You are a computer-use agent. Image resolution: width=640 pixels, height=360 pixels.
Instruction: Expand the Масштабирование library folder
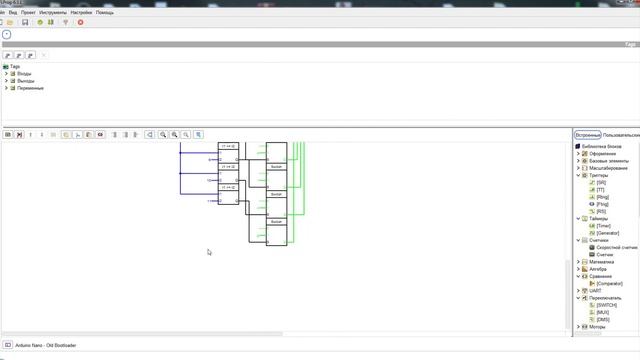click(x=578, y=168)
